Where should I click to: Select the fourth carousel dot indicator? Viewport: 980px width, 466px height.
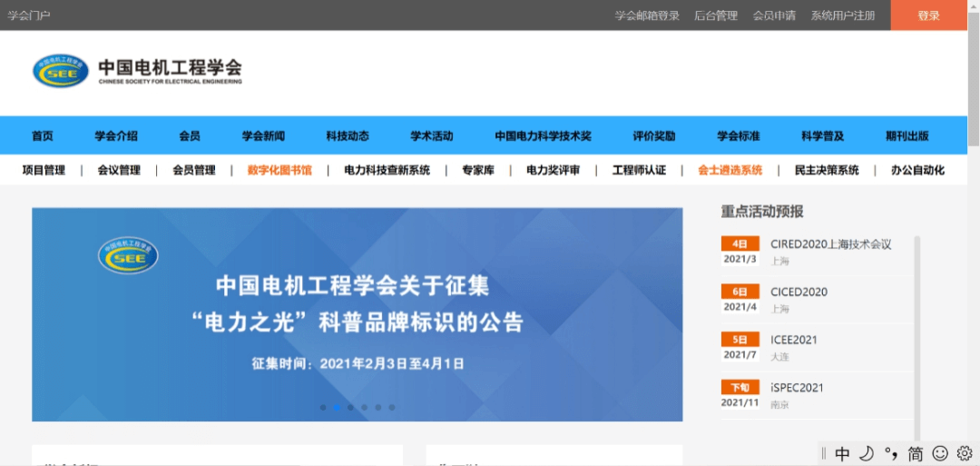click(x=365, y=407)
